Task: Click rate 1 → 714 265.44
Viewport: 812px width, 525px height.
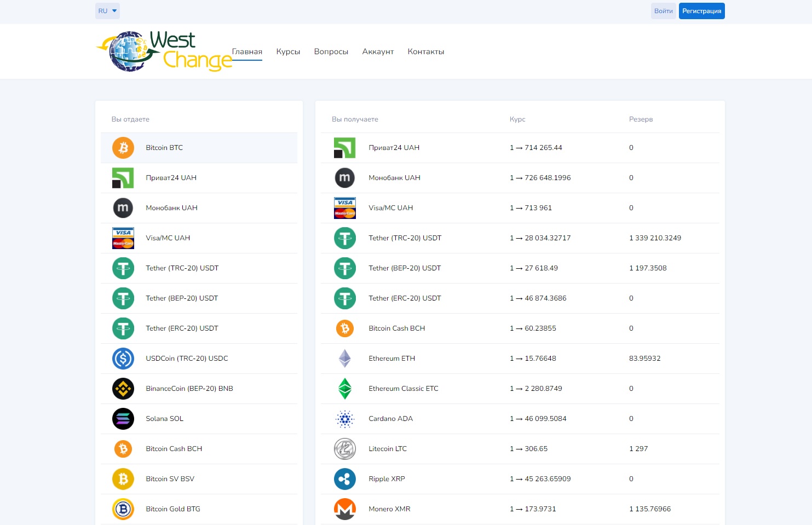Action: click(535, 148)
